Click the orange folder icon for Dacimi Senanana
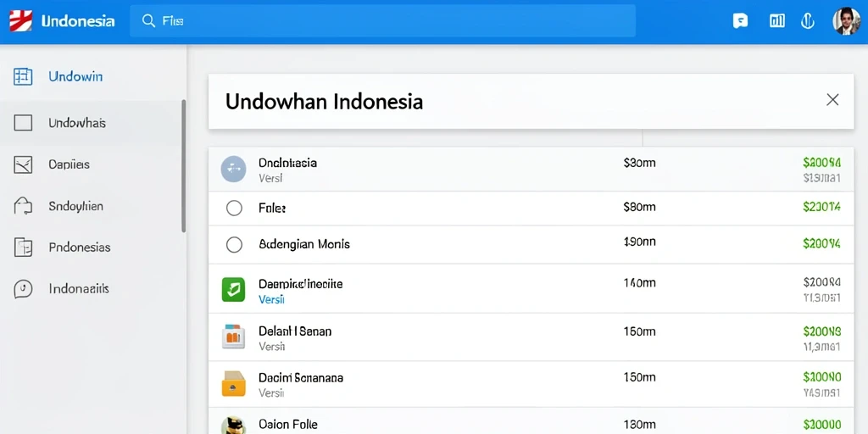Viewport: 868px width, 434px height. (233, 384)
